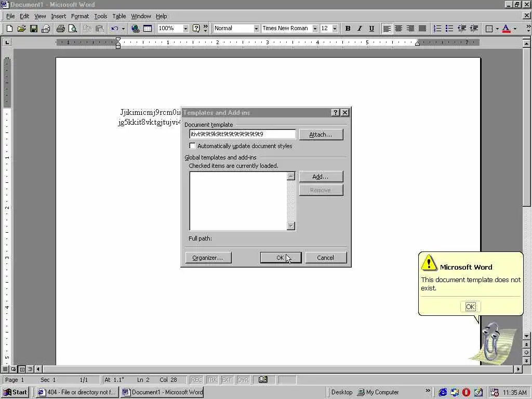Click the red Opera icon in taskbar
The width and height of the screenshot is (532, 399).
coord(467,392)
